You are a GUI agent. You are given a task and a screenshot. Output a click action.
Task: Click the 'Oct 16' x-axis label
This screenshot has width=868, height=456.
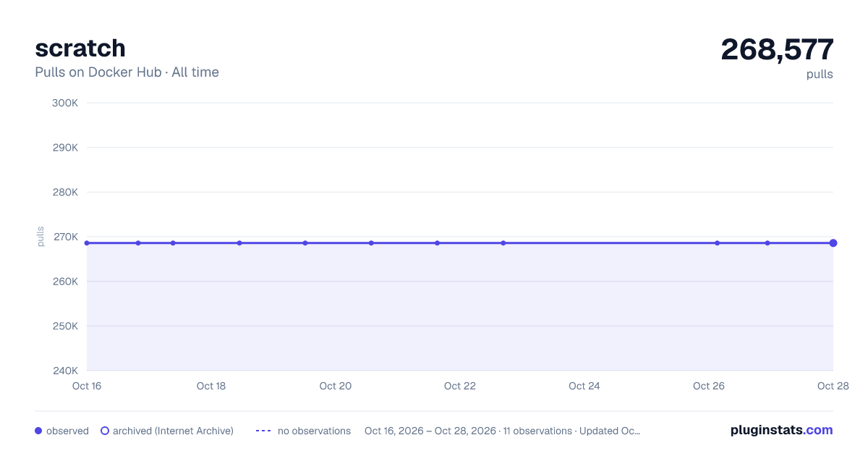(87, 386)
